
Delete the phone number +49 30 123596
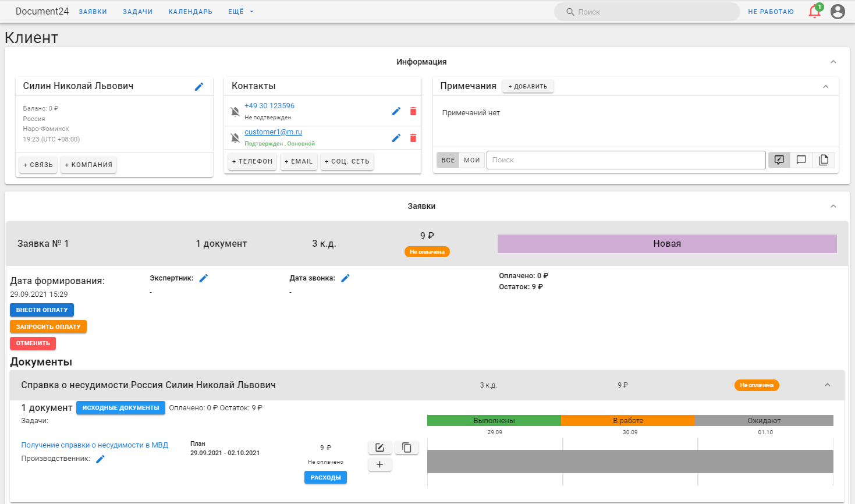click(x=413, y=111)
